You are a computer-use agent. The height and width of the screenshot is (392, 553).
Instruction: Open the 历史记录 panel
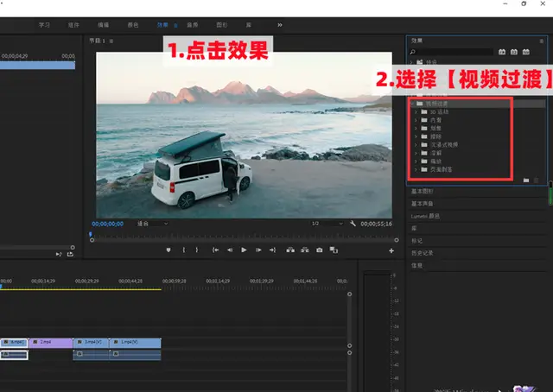423,253
